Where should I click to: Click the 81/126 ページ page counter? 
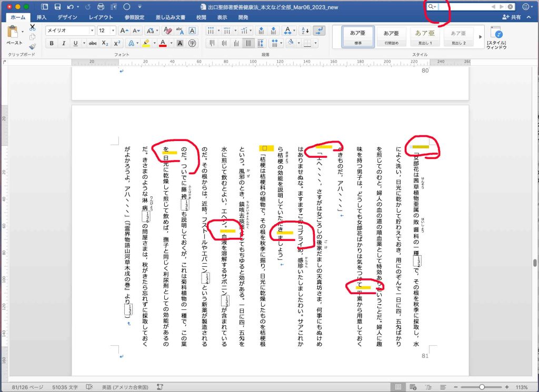[x=27, y=387]
